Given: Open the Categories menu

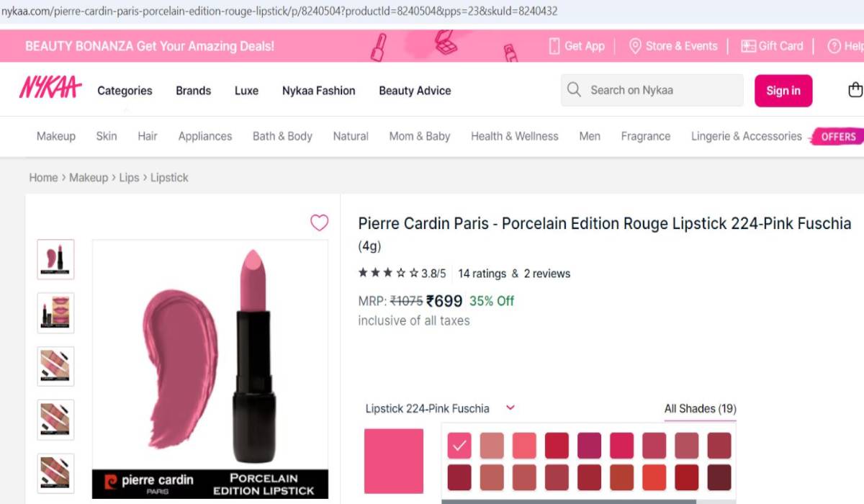Looking at the screenshot, I should point(125,91).
